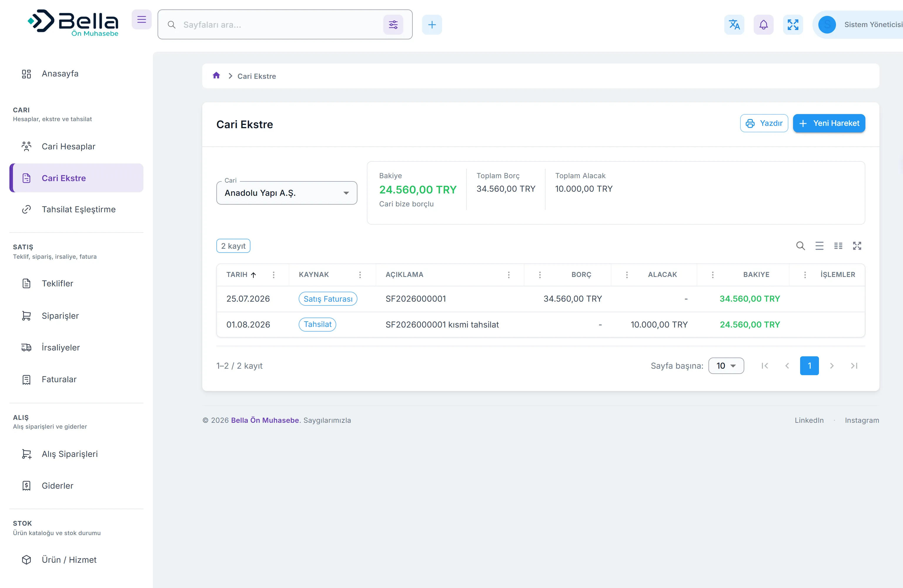Open Siparişler in sidebar

[76, 316]
